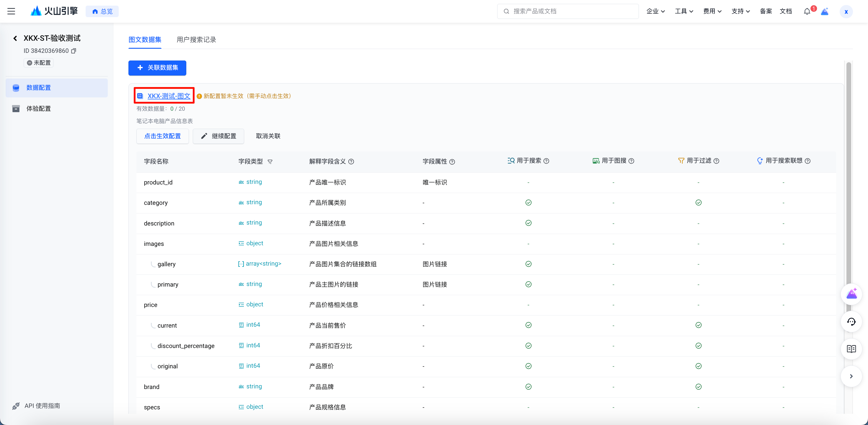Viewport: 868px width, 425px height.
Task: Switch to 用户搜索记录 tab
Action: coord(196,40)
